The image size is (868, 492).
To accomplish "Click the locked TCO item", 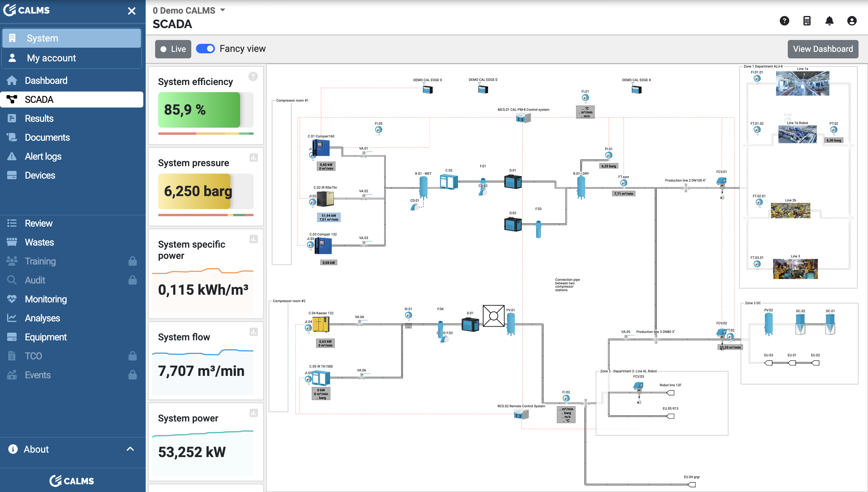I will [x=72, y=355].
